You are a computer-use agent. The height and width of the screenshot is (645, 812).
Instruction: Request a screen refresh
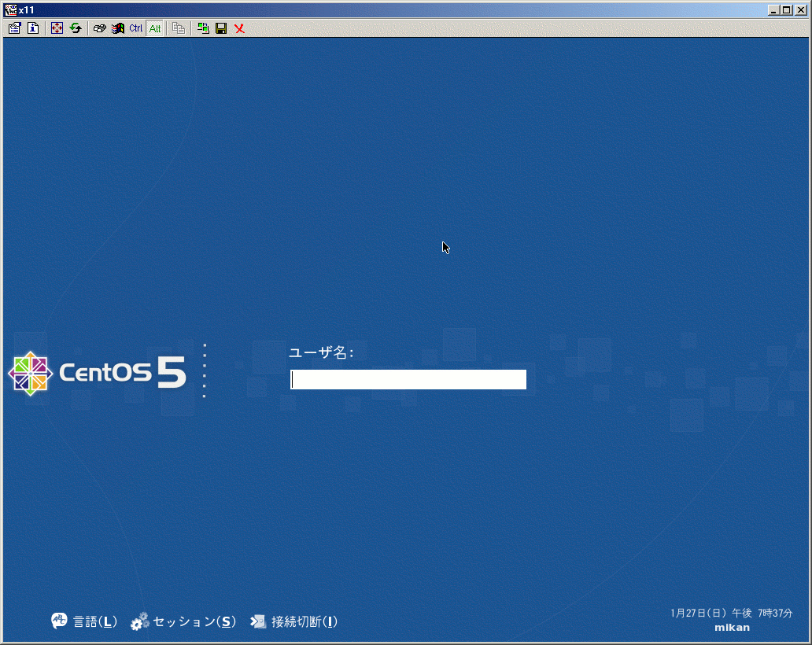coord(76,28)
